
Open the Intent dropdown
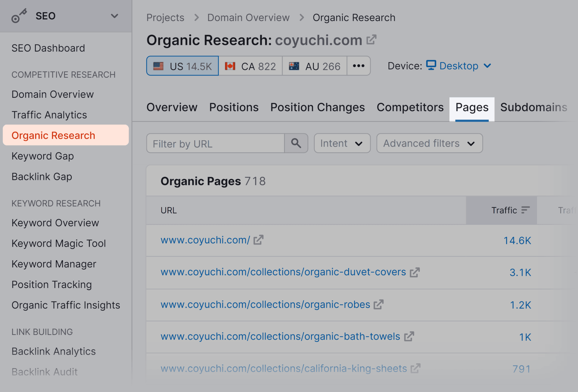coord(342,143)
